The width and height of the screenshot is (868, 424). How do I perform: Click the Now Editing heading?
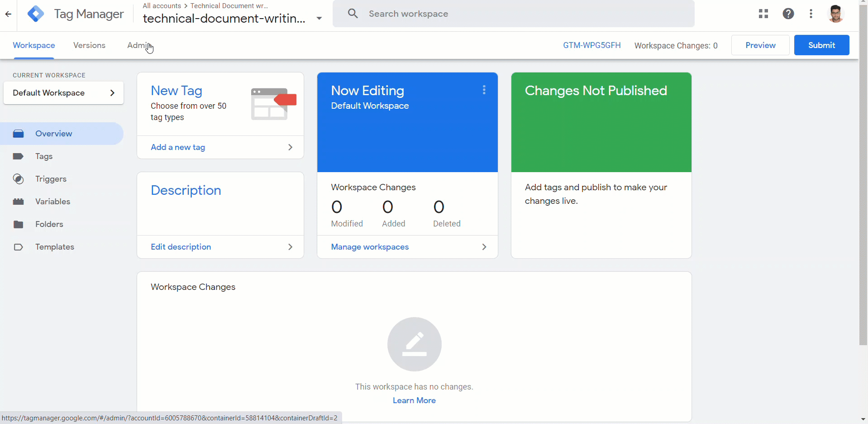(x=367, y=91)
